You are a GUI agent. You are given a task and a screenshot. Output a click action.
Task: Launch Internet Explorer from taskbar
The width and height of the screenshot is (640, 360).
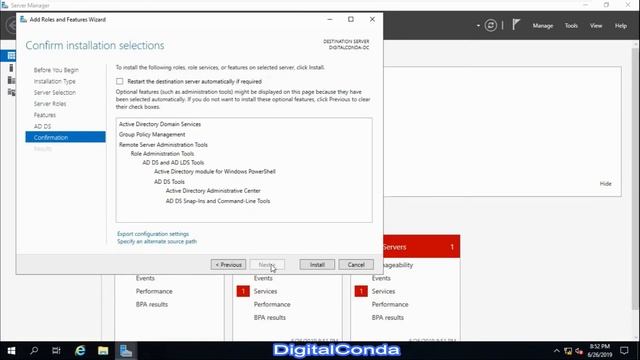tap(80, 351)
